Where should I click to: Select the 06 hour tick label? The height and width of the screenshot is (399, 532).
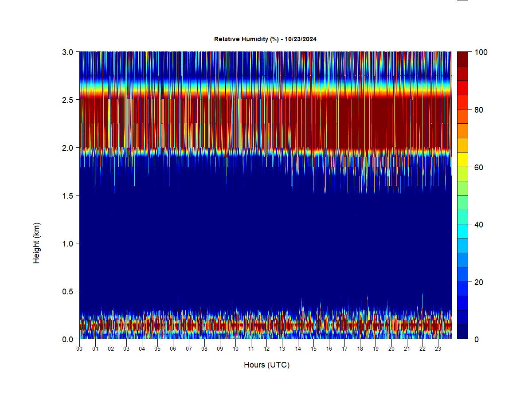click(x=173, y=349)
